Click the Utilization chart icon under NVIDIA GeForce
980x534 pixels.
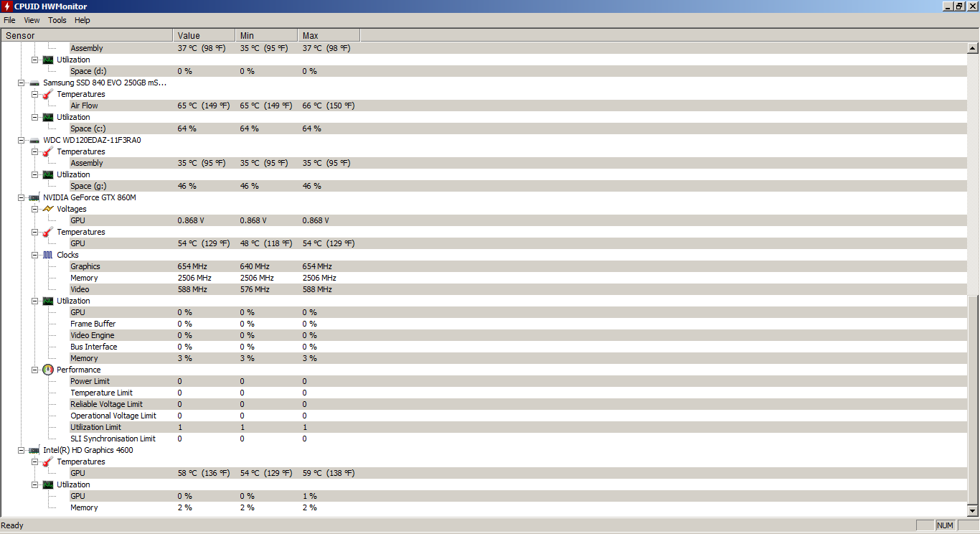[x=48, y=301]
